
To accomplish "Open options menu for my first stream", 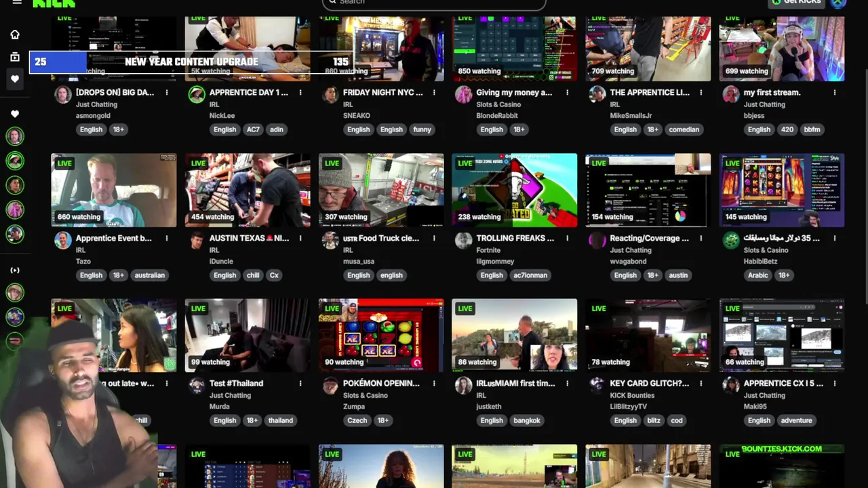I will click(835, 92).
